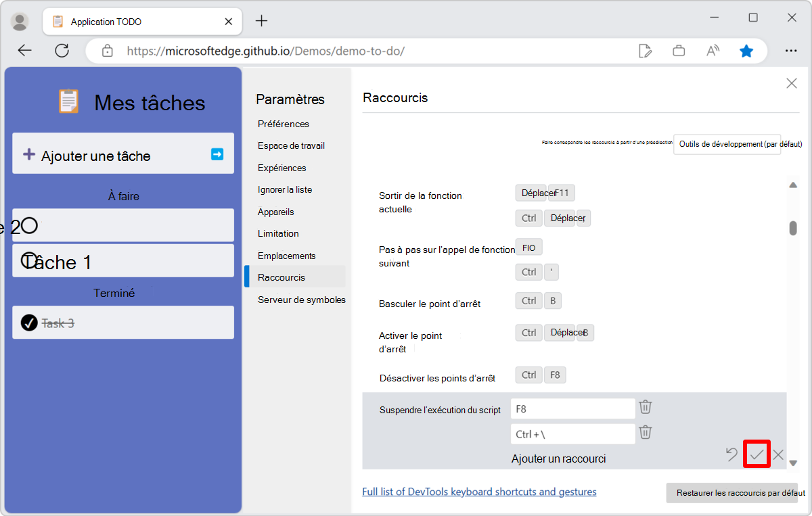Open the Edge settings ellipsis menu
Image resolution: width=812 pixels, height=516 pixels.
pos(791,50)
